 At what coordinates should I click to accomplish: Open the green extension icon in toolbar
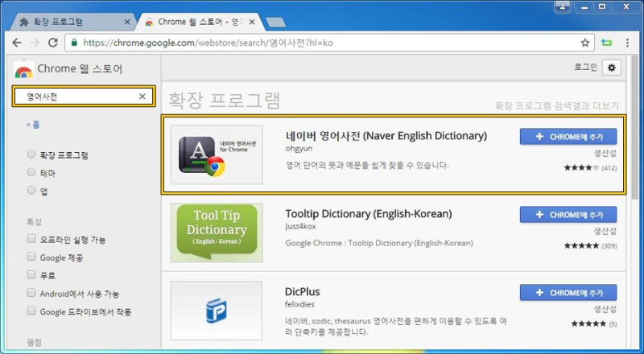click(607, 43)
